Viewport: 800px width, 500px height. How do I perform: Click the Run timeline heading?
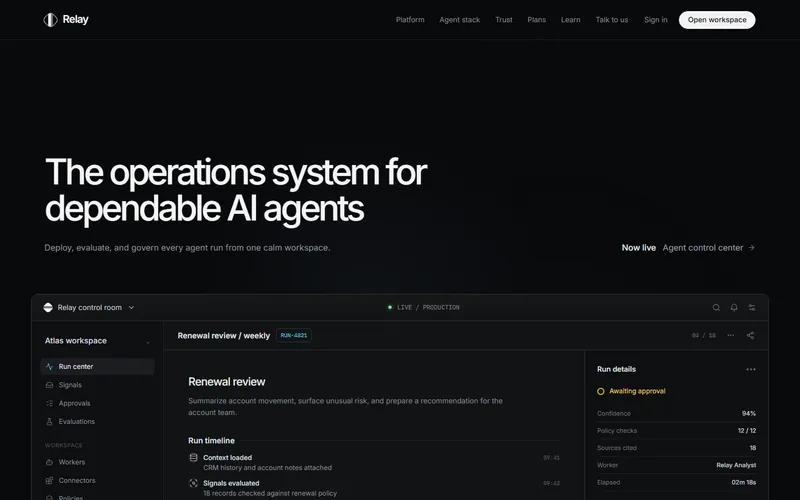(x=211, y=441)
